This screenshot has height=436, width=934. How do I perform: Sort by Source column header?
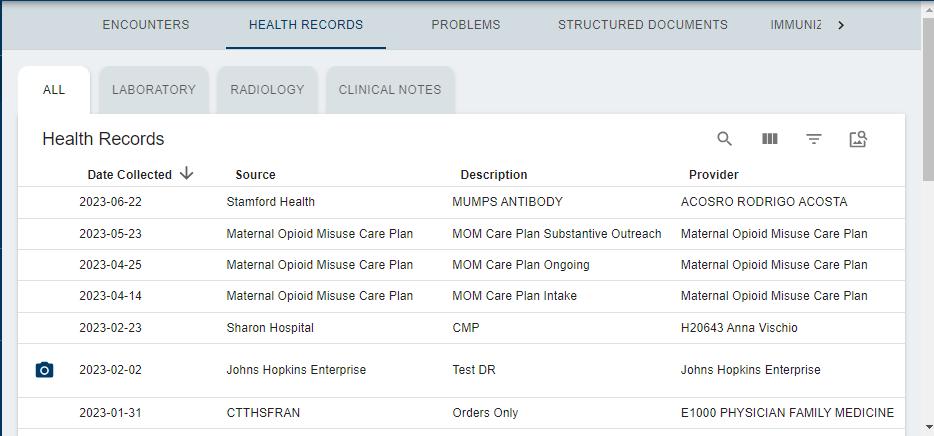pyautogui.click(x=255, y=175)
